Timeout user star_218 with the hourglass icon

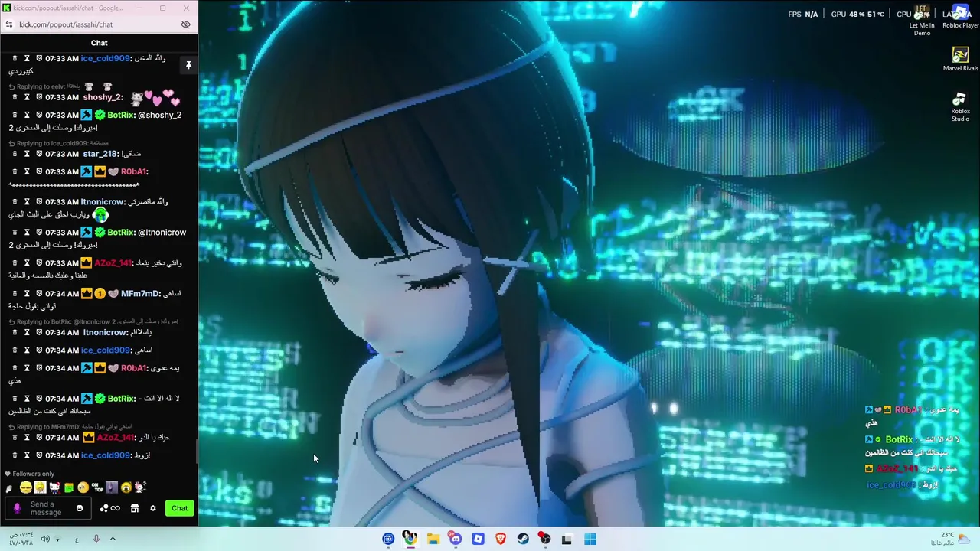coord(27,154)
